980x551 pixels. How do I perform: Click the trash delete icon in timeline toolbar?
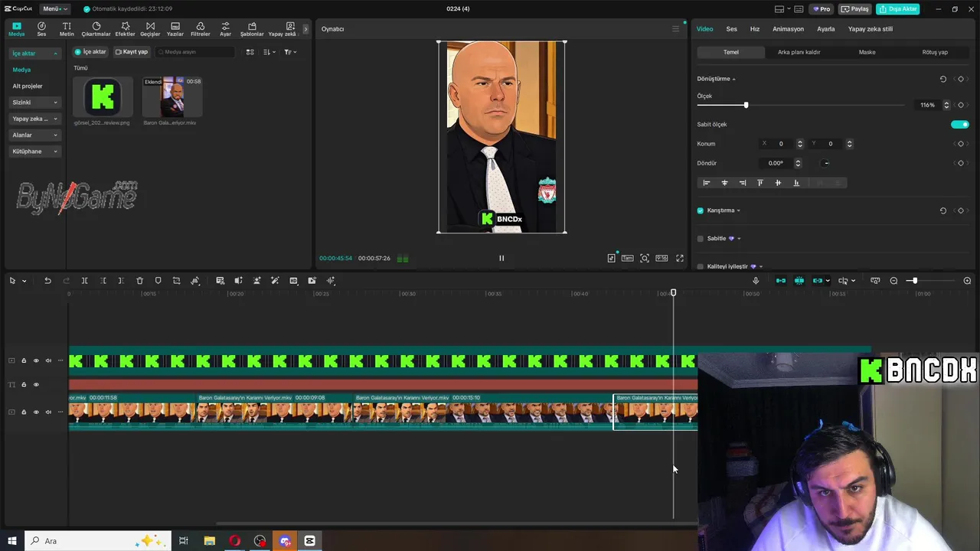139,281
